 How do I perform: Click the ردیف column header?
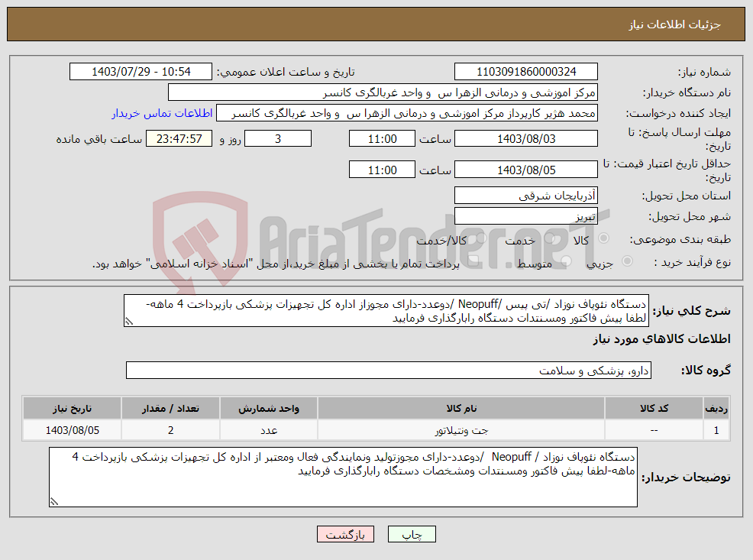[716, 408]
